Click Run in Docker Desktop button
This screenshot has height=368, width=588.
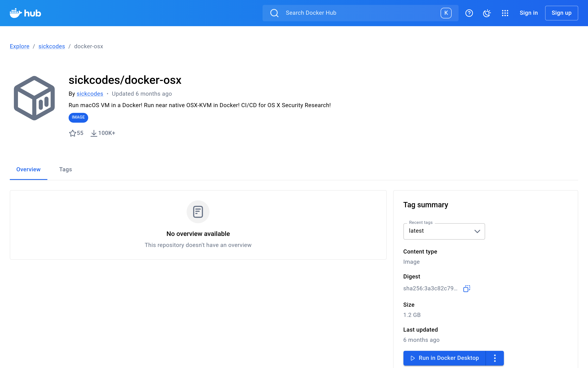444,358
